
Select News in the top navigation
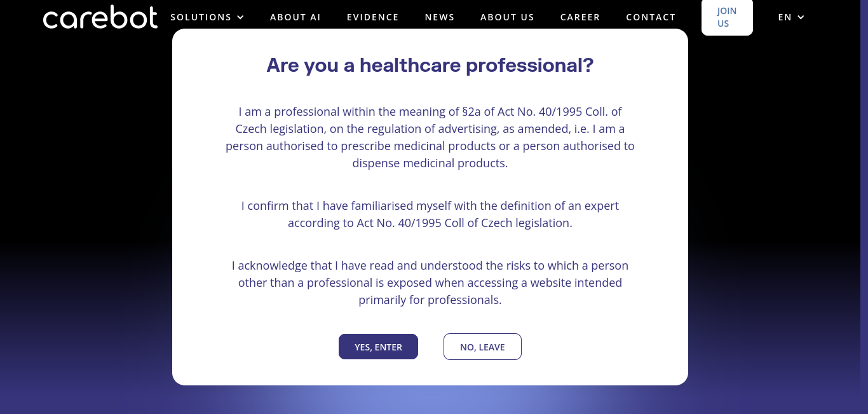coord(440,17)
